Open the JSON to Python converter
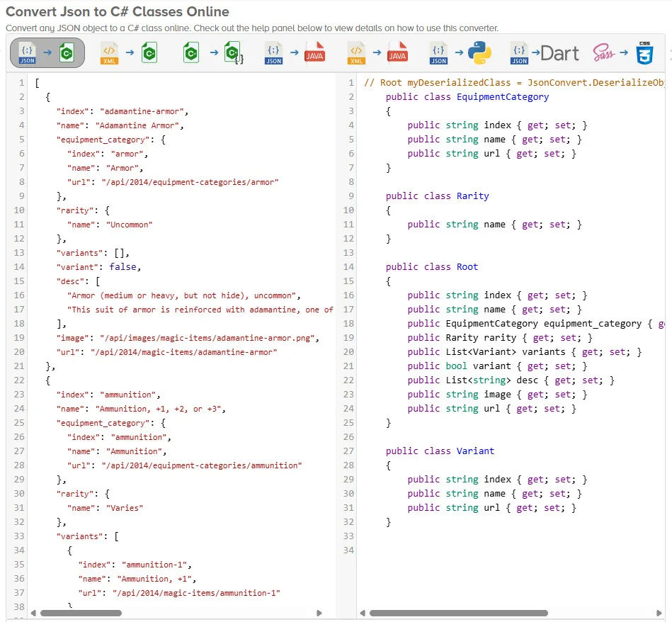This screenshot has height=622, width=672. pos(460,52)
